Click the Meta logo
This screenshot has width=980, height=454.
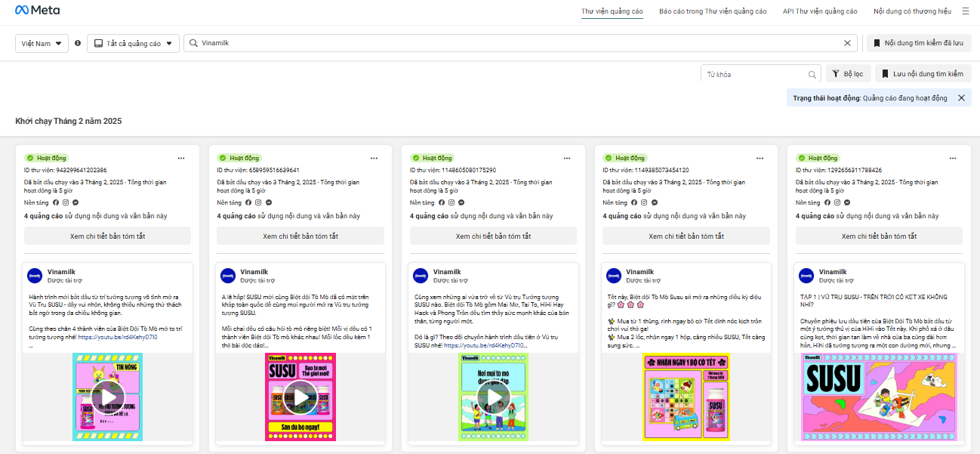coord(38,11)
